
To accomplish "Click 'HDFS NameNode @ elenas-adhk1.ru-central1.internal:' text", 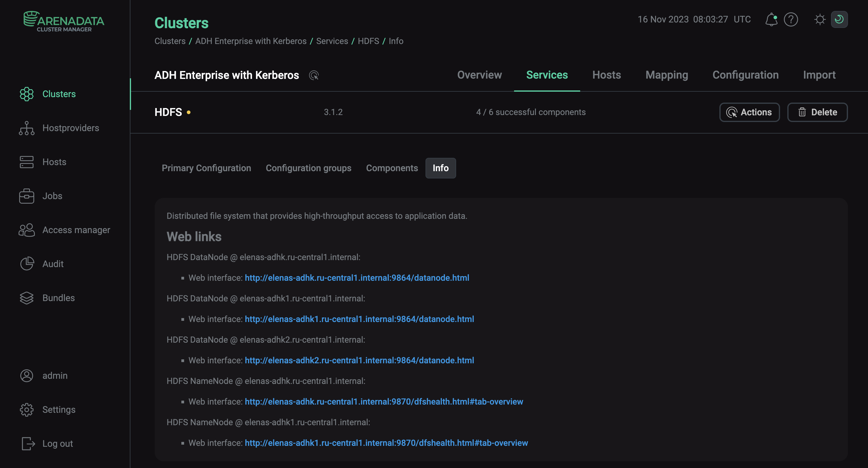I will pos(268,422).
